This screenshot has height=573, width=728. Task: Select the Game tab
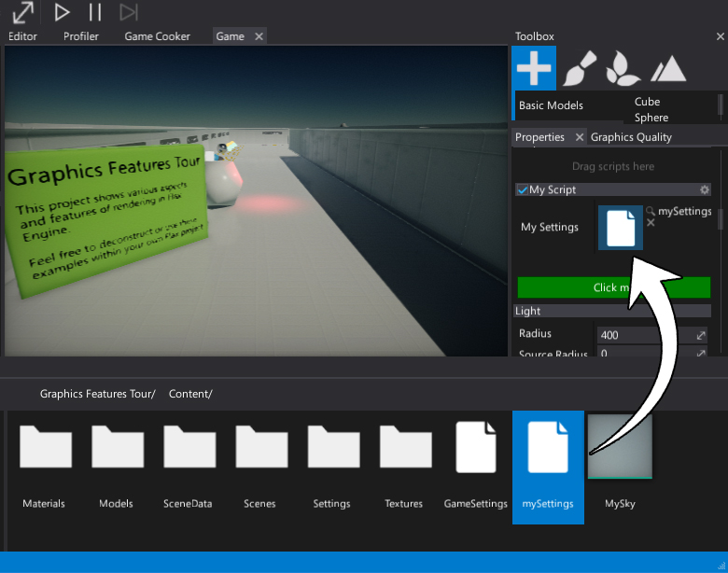pos(231,36)
